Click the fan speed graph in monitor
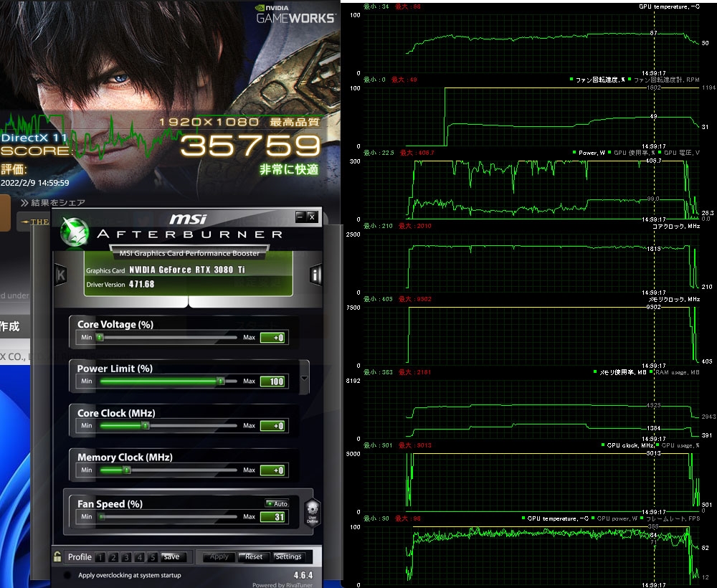Viewport: 717px width, 588px height. [x=531, y=117]
